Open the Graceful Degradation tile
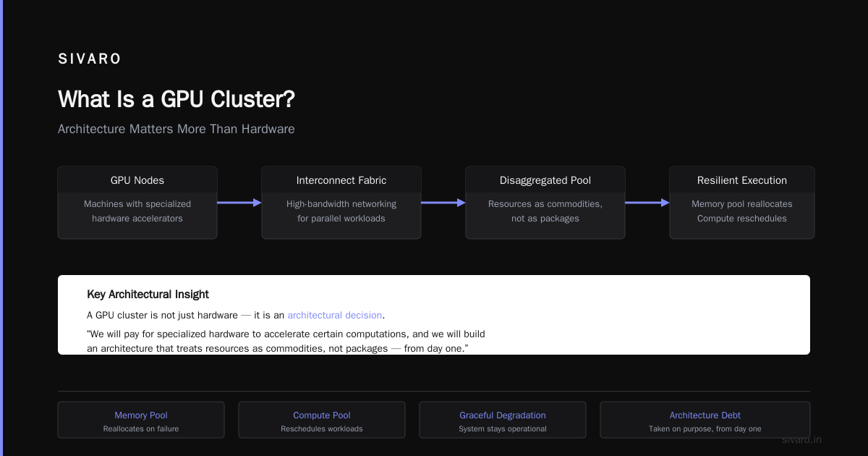Viewport: 868px width, 456px height. 503,420
